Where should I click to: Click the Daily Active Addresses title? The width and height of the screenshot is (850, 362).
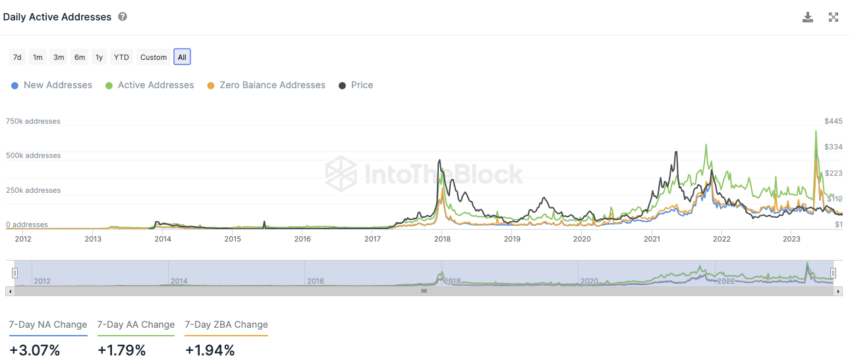(x=57, y=17)
